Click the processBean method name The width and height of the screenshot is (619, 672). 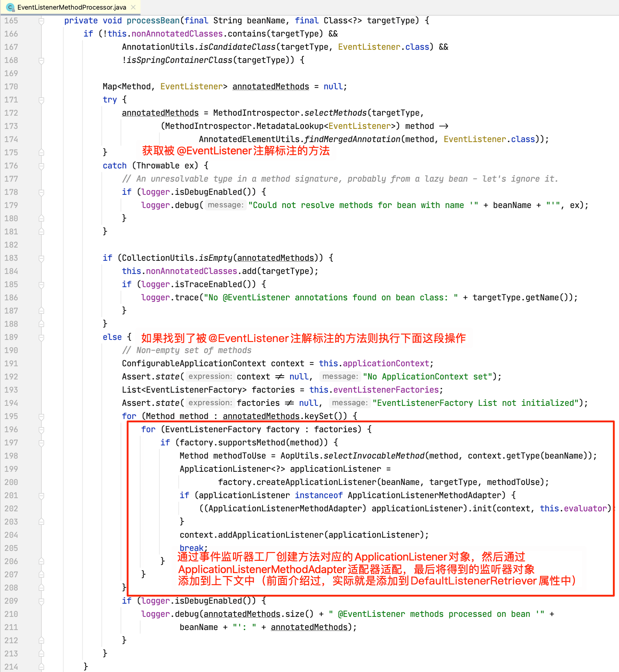point(153,21)
